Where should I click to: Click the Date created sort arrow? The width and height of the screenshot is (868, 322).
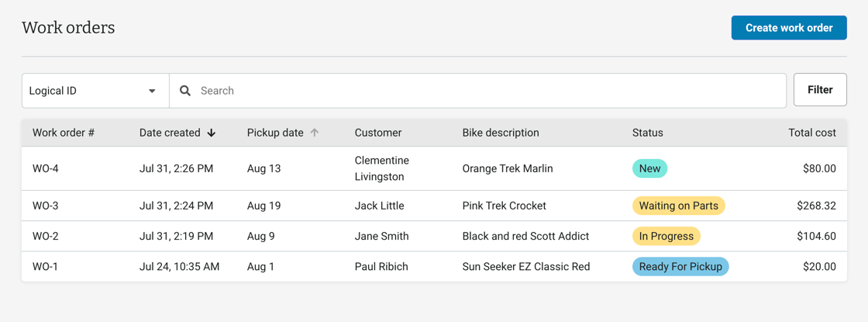tap(212, 133)
